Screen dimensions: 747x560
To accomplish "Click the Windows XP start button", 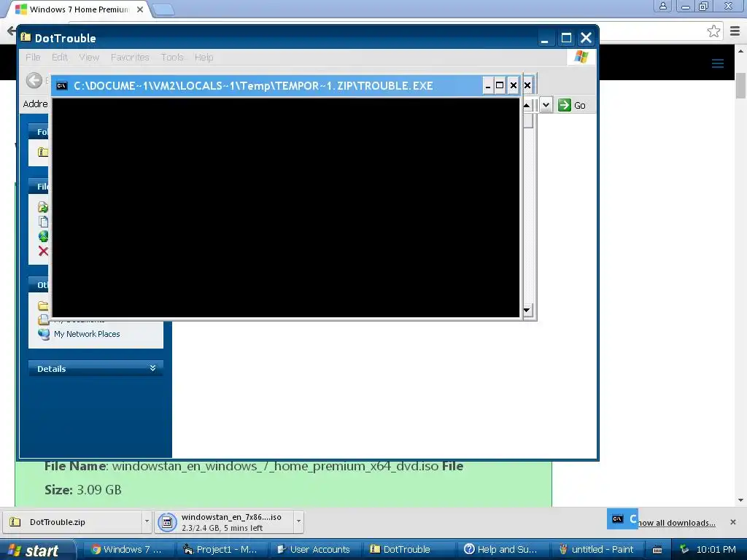I will [x=38, y=550].
